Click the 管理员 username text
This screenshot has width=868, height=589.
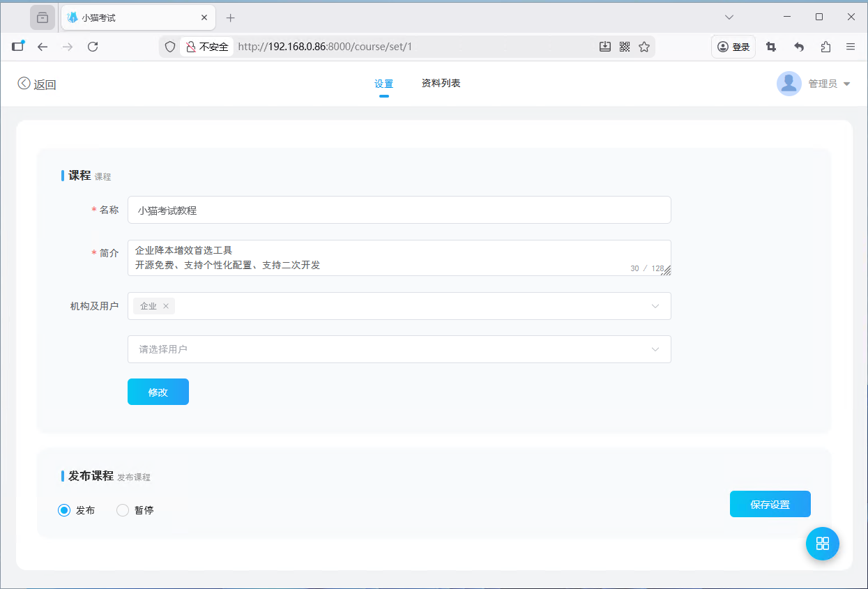point(823,84)
